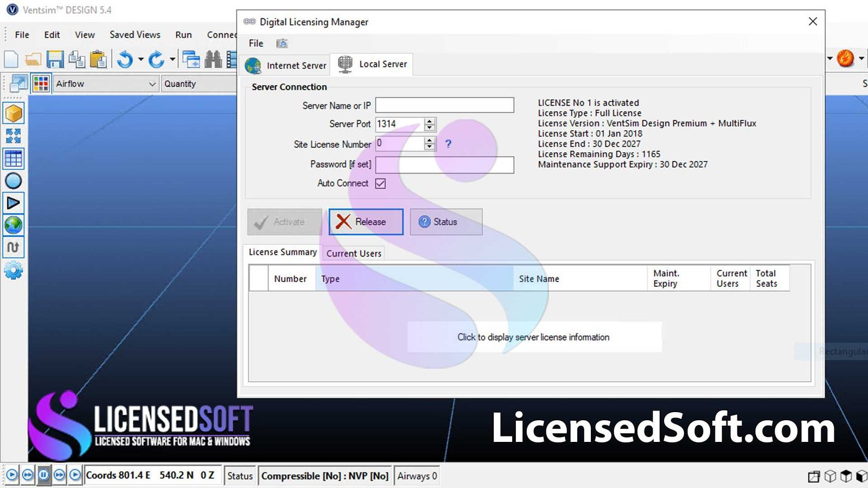Redo with the blue clockwise arrow icon

[x=156, y=59]
